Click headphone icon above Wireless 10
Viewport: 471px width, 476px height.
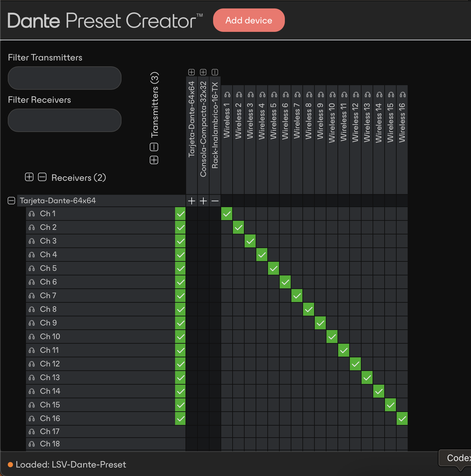pyautogui.click(x=332, y=95)
